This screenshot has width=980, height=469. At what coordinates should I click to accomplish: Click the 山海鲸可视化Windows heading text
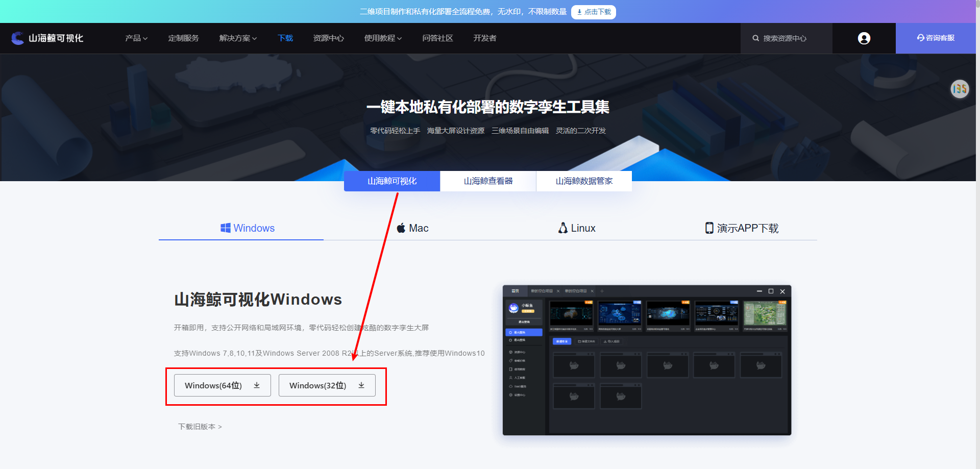pos(258,300)
